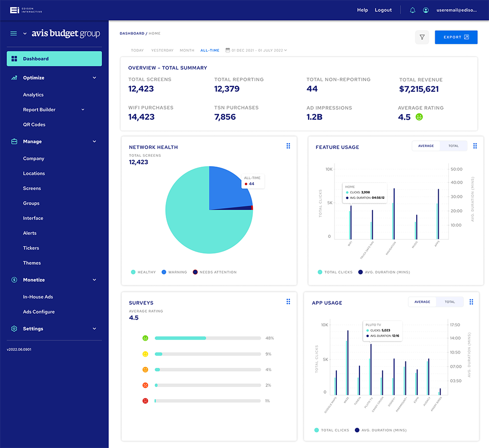Open Surveys panel options dots icon
The height and width of the screenshot is (448, 489).
tap(288, 302)
